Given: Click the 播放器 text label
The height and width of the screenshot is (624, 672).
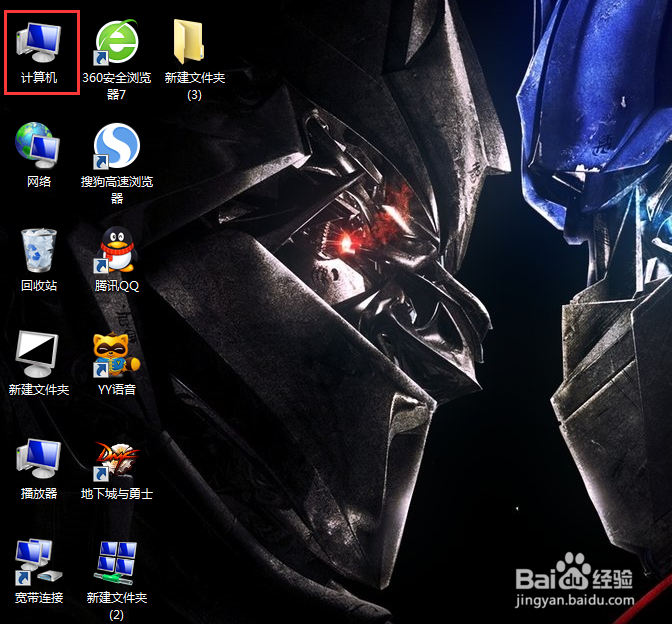Looking at the screenshot, I should tap(39, 493).
